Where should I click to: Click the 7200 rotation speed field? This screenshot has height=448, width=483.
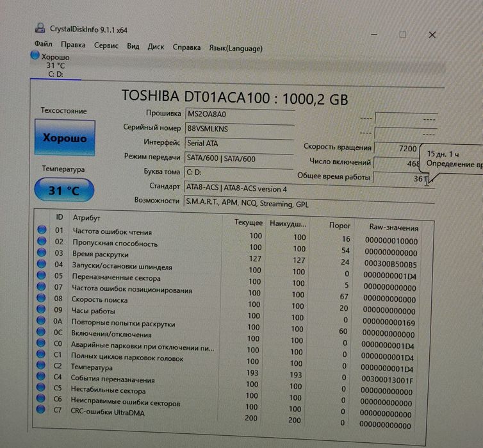point(397,148)
